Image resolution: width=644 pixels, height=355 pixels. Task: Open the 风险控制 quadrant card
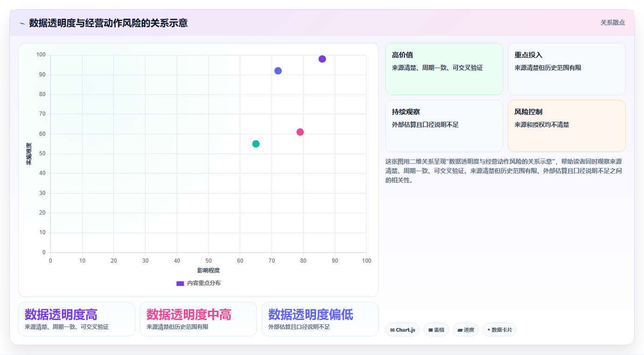567,126
